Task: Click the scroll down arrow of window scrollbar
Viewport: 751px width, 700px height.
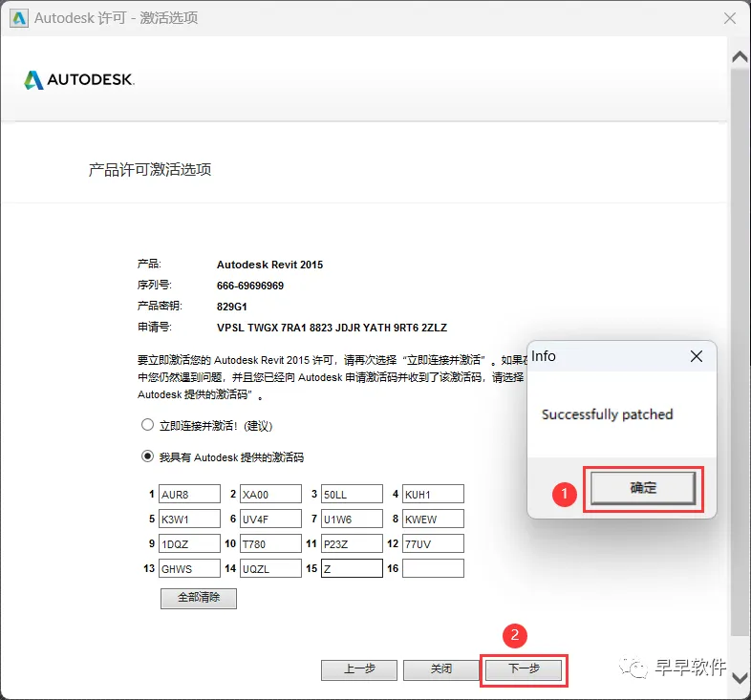Action: pyautogui.click(x=740, y=678)
